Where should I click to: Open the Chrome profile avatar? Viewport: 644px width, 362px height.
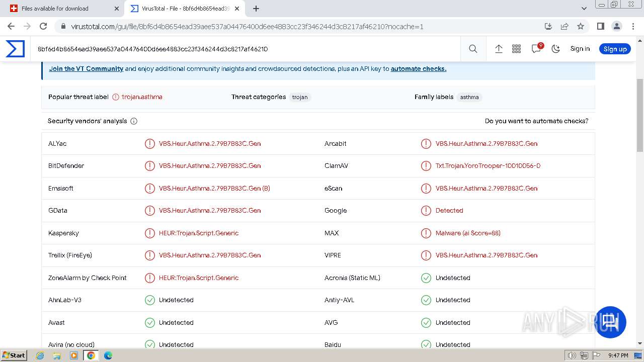(616, 26)
